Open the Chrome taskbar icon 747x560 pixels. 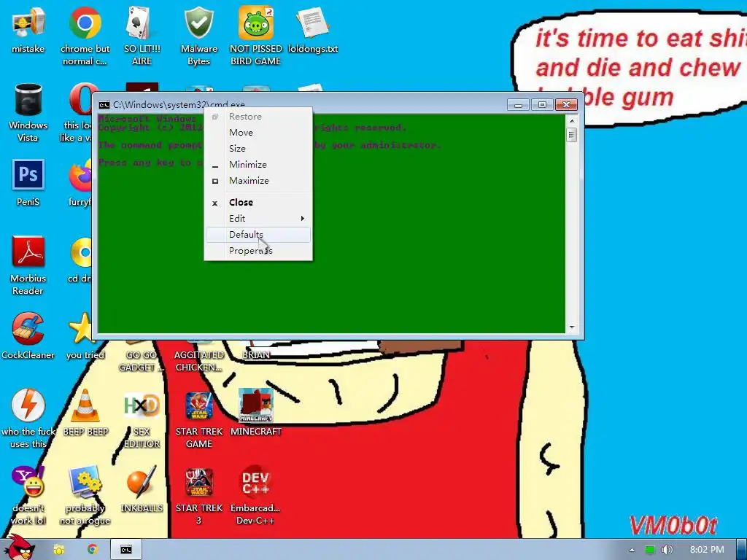(x=93, y=550)
